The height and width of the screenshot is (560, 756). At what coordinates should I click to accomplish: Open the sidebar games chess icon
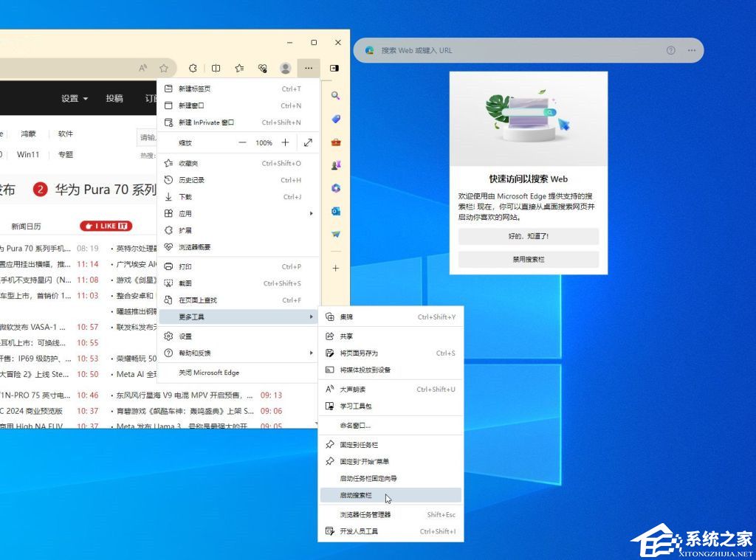[336, 165]
